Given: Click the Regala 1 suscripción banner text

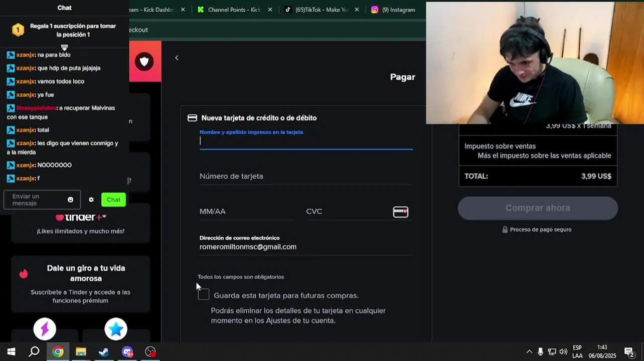Looking at the screenshot, I should [x=73, y=30].
